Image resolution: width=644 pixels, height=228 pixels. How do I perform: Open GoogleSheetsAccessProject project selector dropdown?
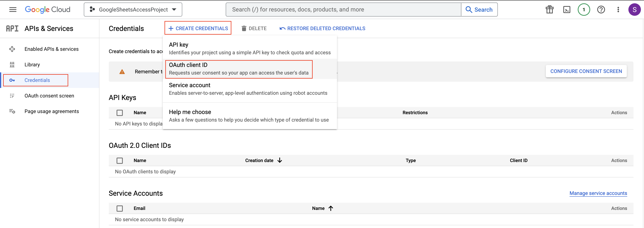pos(133,10)
